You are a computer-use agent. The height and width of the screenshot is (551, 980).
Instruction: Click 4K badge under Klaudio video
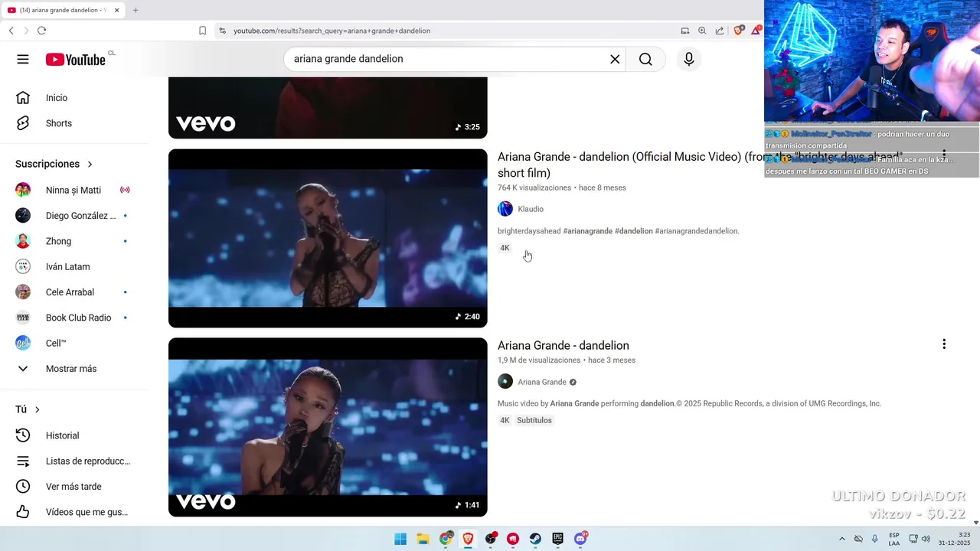click(x=505, y=248)
